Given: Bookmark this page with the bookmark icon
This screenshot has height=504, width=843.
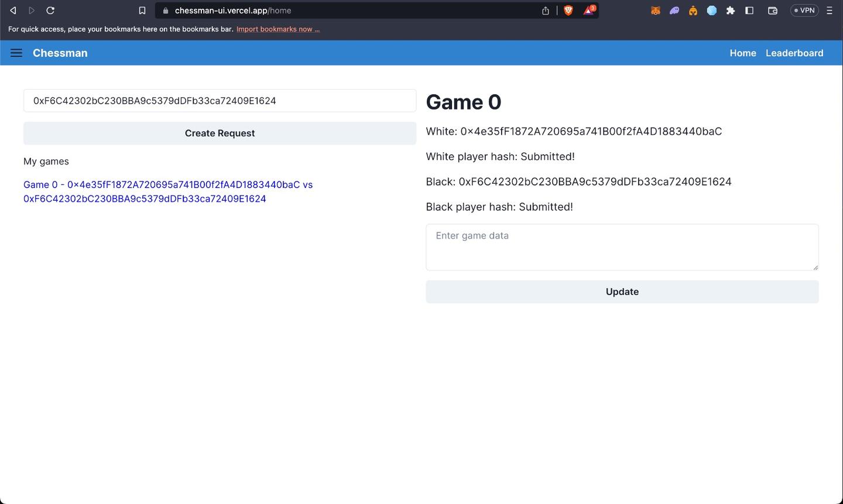Looking at the screenshot, I should 142,11.
